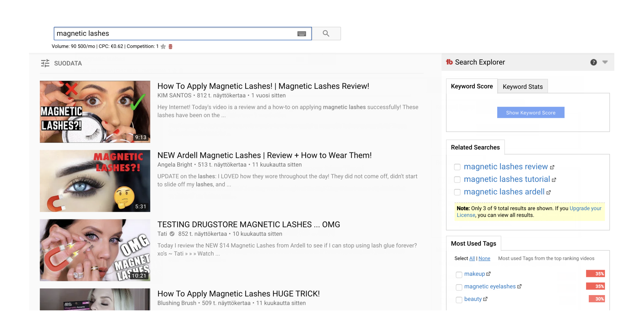Open 'How To Apply Magnetic Lashes HUGE TRICK!' title

pos(239,294)
